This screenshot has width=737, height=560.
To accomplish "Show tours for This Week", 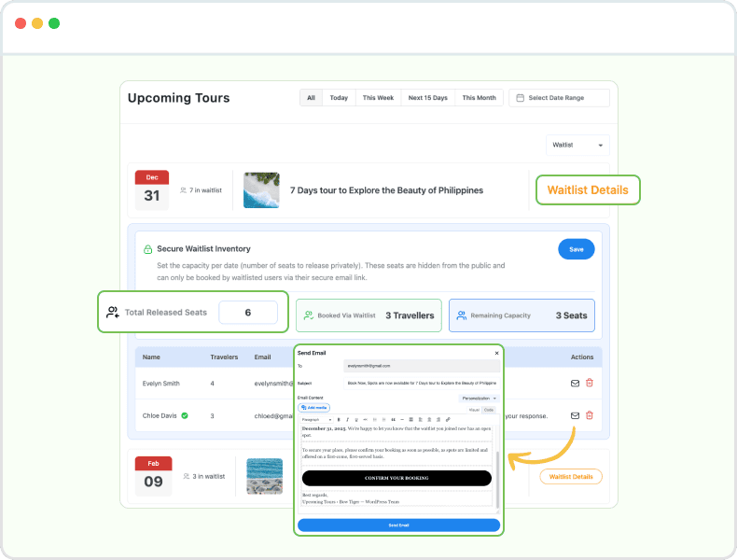I will 379,98.
